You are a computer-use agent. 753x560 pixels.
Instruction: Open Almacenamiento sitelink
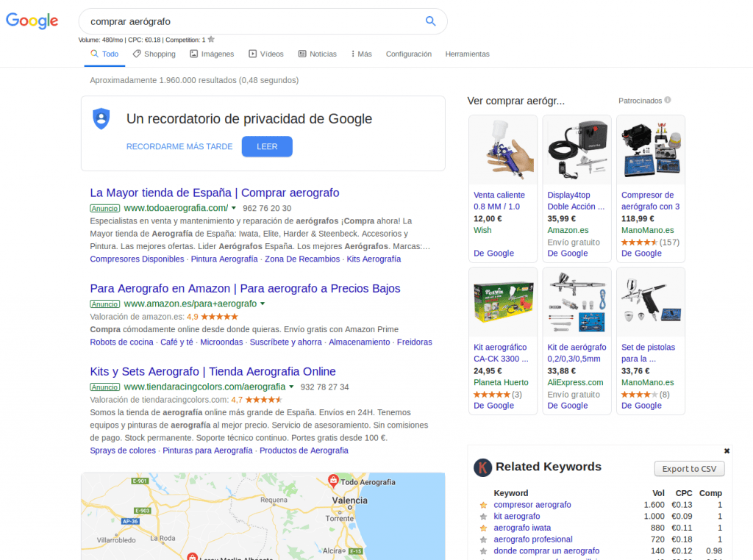coord(359,342)
